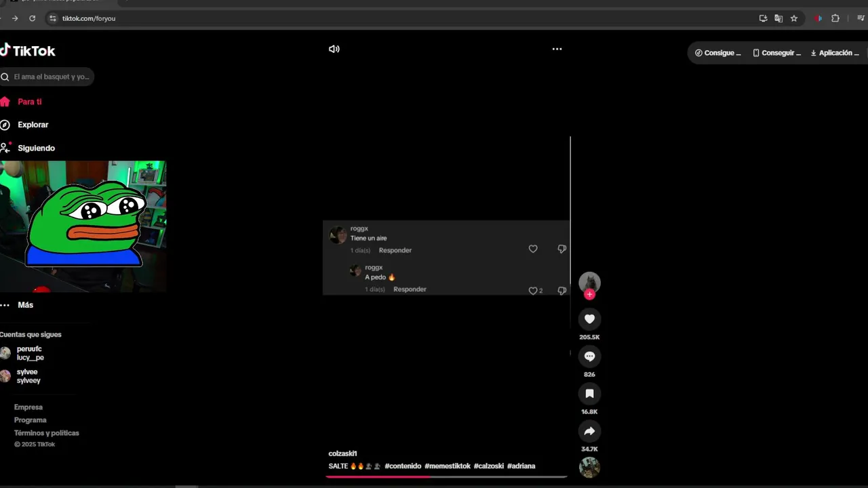Click the Explorar compass icon
The width and height of the screenshot is (868, 488).
(x=5, y=125)
